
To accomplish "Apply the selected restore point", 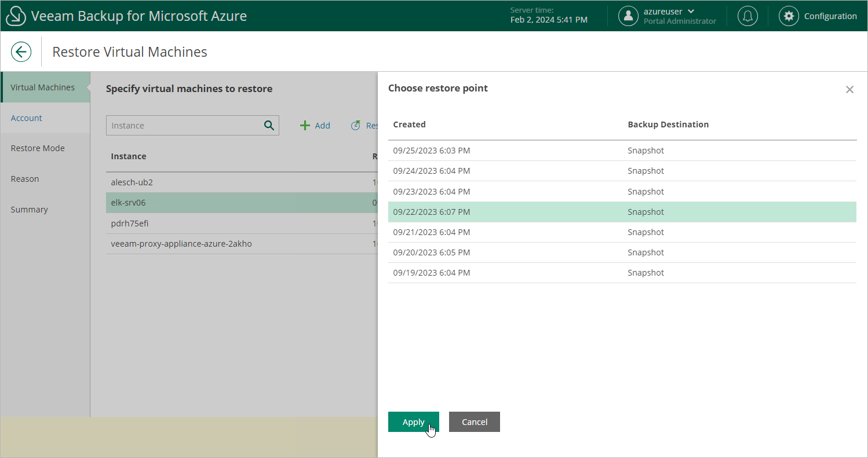I will (x=414, y=422).
